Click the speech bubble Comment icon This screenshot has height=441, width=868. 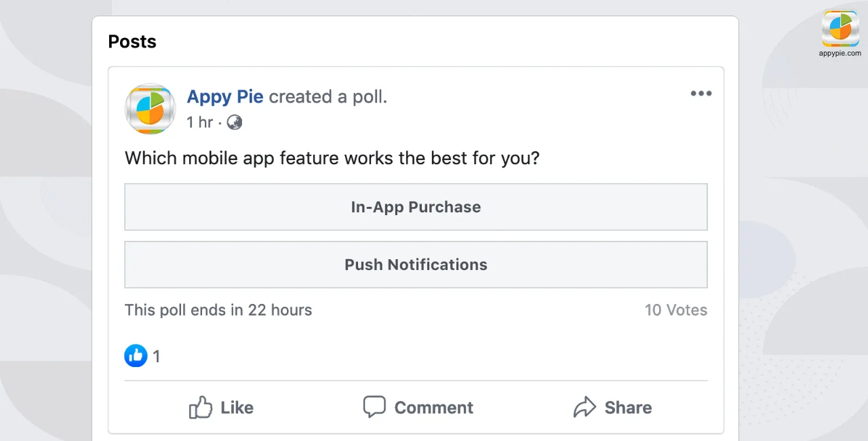[374, 407]
